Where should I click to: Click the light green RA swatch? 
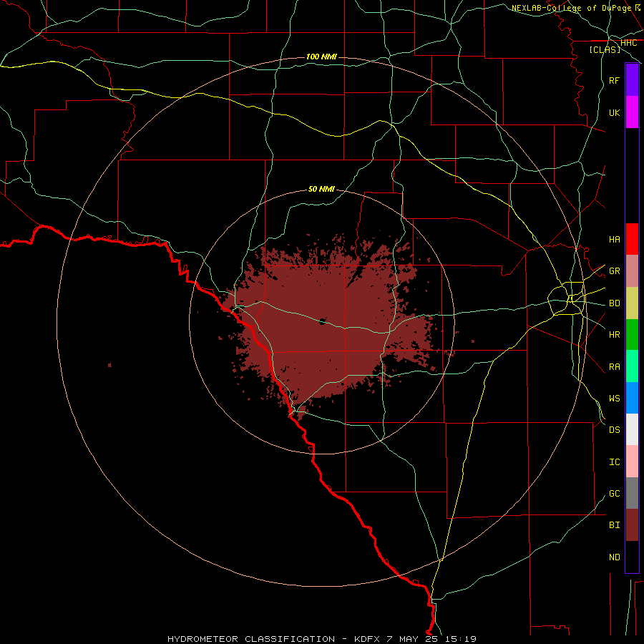point(632,366)
